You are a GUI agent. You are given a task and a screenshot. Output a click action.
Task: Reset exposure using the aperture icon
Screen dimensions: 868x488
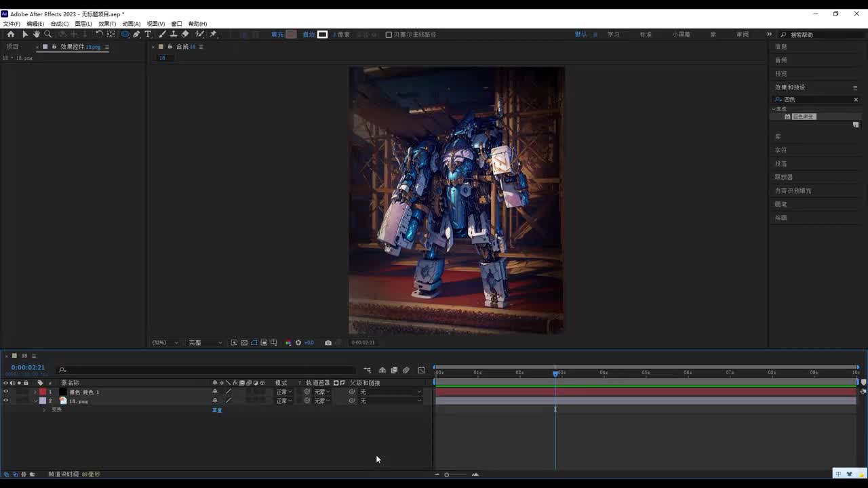pos(298,343)
